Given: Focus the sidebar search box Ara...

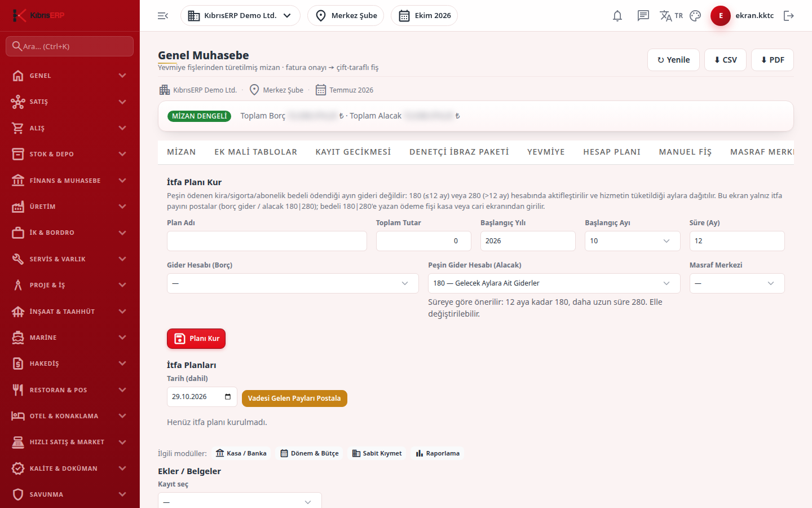Looking at the screenshot, I should (69, 46).
